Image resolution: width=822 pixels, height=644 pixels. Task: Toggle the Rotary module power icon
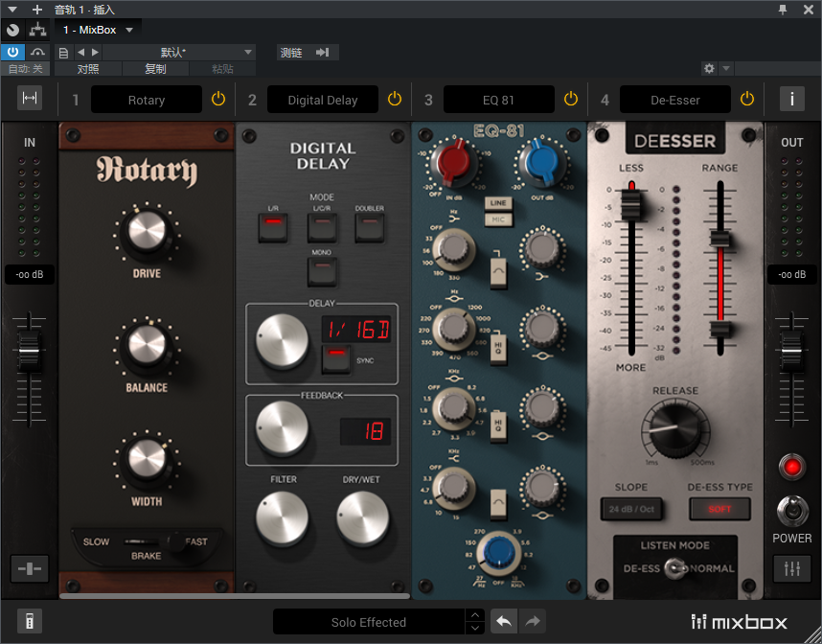[218, 99]
